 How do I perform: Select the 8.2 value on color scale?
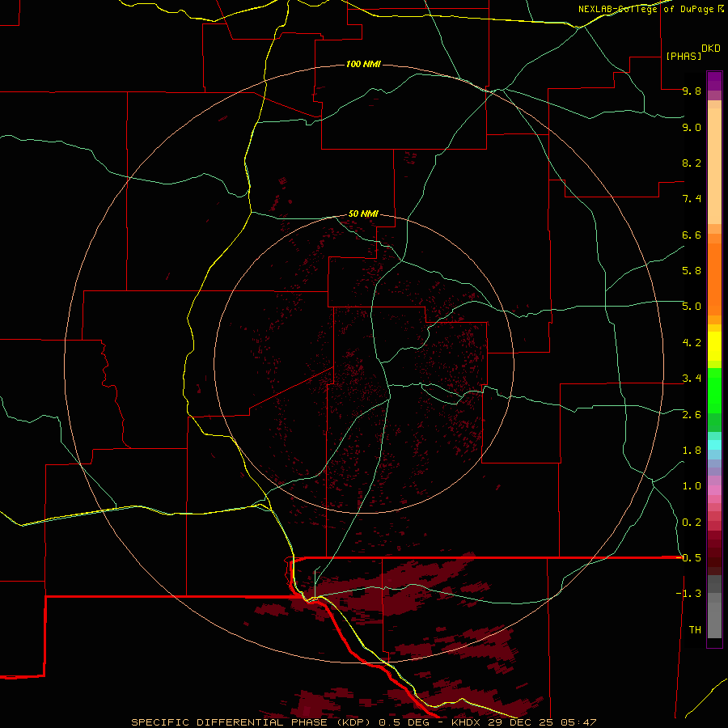pyautogui.click(x=692, y=163)
